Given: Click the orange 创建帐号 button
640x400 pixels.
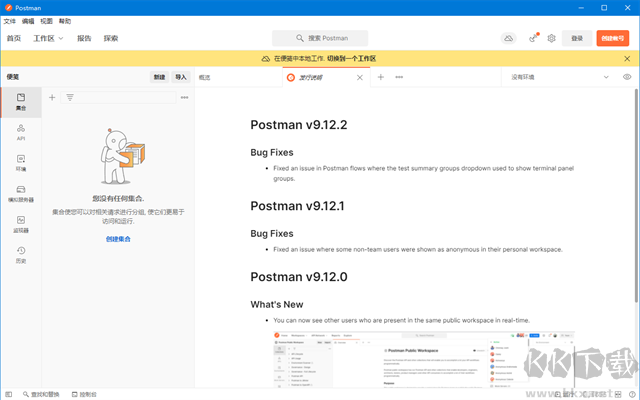Looking at the screenshot, I should click(612, 38).
